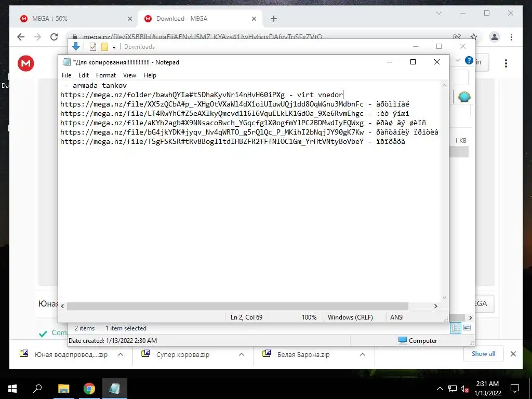Go back in Chrome
Image resolution: width=532 pixels, height=399 pixels.
[21, 37]
